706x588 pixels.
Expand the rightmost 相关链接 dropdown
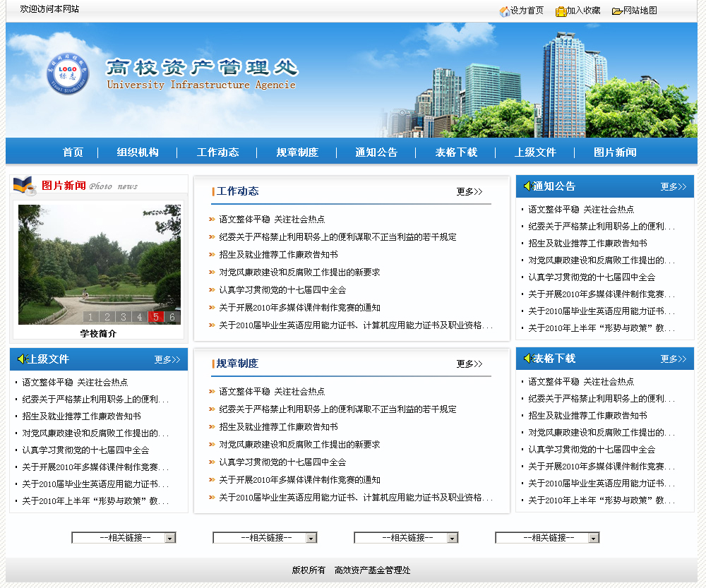click(x=594, y=538)
